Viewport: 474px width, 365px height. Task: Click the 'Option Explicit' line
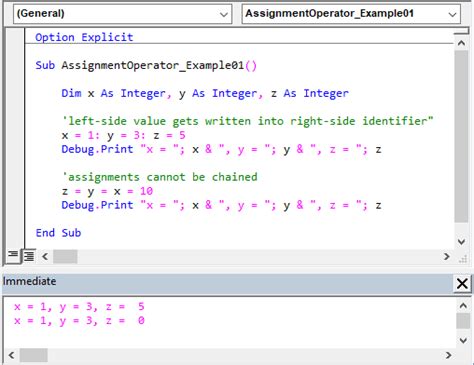84,37
